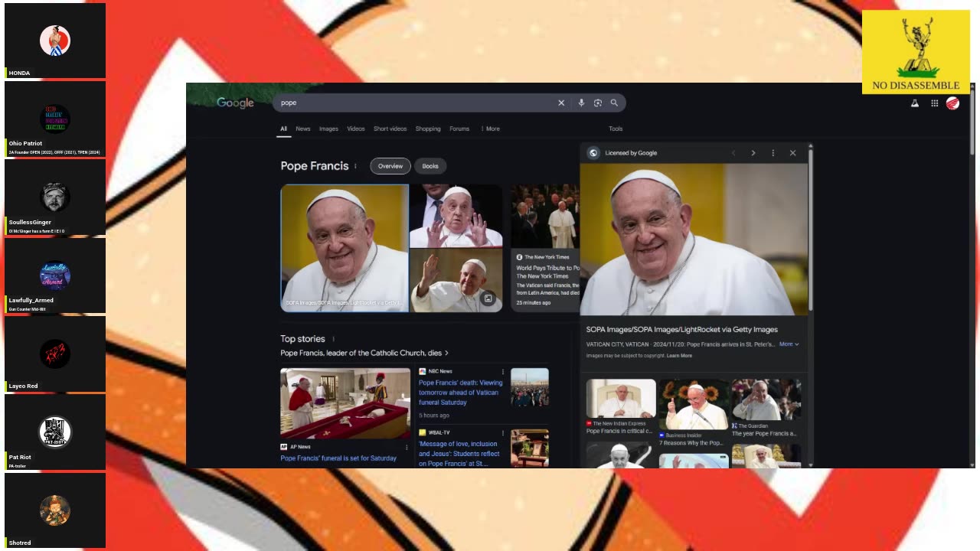This screenshot has height=551, width=980.
Task: Open 'Pope Francis, leader of the Catholic Church, dies'
Action: click(x=364, y=353)
